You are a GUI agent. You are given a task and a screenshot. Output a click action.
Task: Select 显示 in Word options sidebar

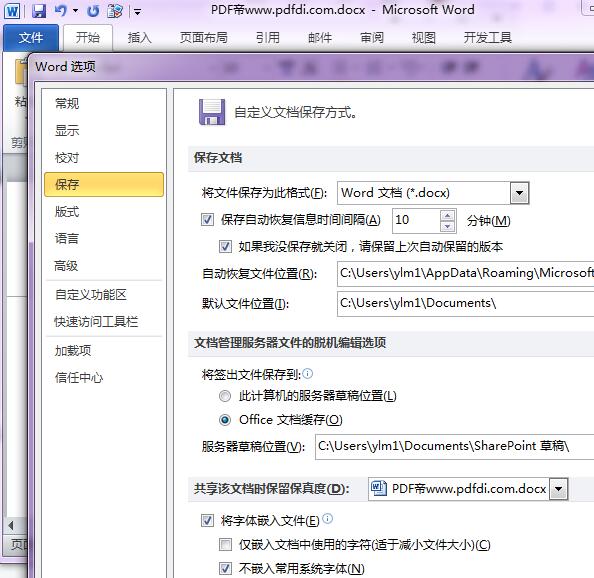pyautogui.click(x=104, y=131)
